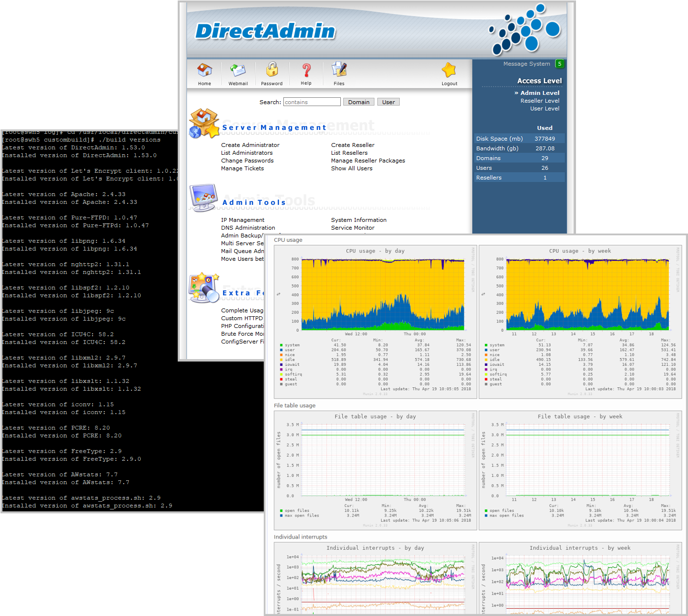This screenshot has width=688, height=616.
Task: Open the PHP Configuration link
Action: [x=242, y=326]
